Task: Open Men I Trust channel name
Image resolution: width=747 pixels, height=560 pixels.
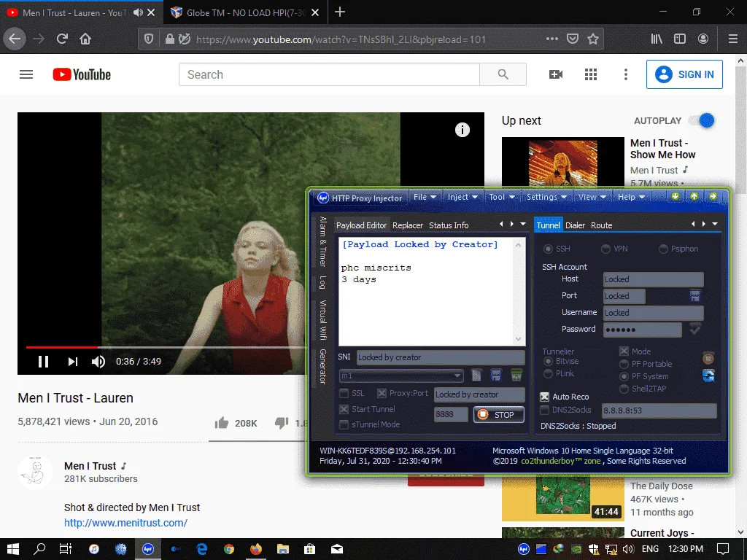Action: (90, 466)
